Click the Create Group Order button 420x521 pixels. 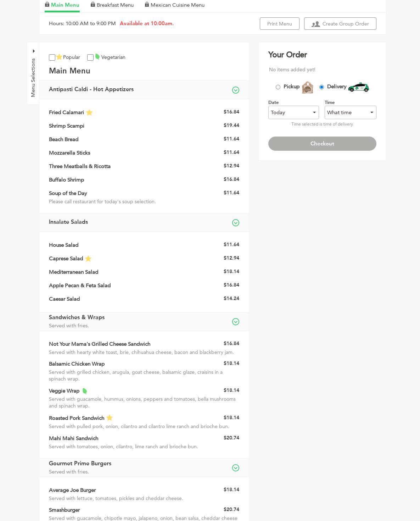click(x=340, y=24)
